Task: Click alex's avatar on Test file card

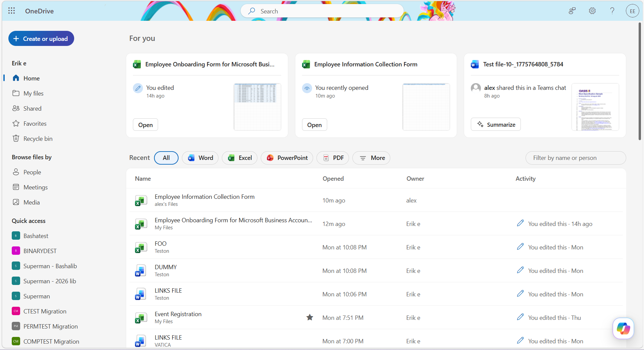Action: (x=476, y=88)
